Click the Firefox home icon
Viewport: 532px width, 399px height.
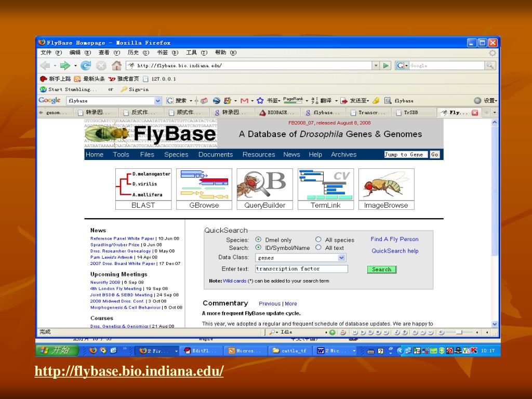116,65
